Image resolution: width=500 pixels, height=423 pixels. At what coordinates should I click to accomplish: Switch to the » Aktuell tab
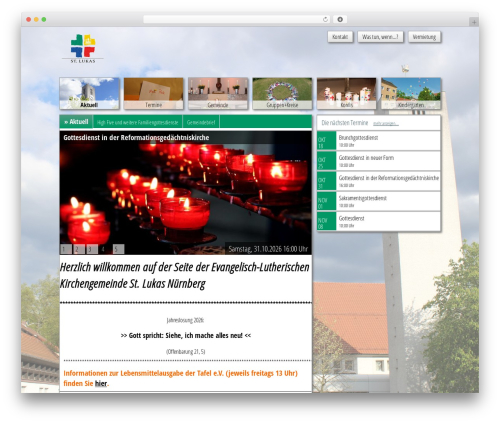coord(76,122)
